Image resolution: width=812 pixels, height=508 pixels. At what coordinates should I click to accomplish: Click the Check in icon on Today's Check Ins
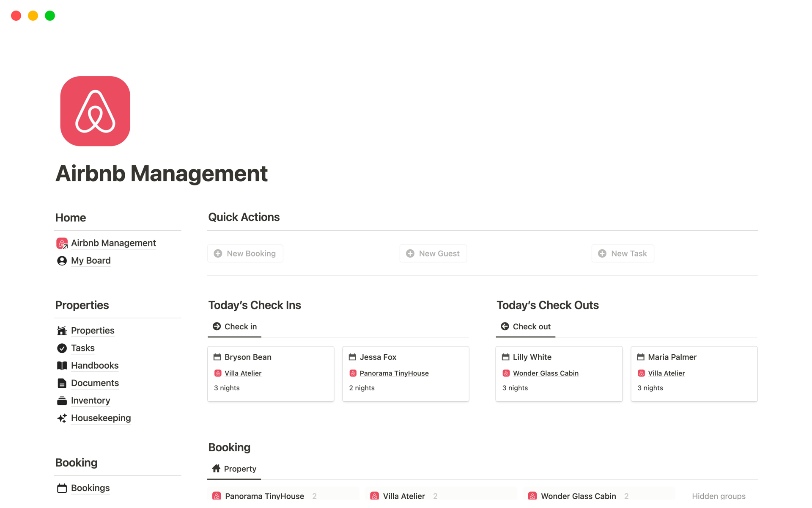click(x=217, y=326)
